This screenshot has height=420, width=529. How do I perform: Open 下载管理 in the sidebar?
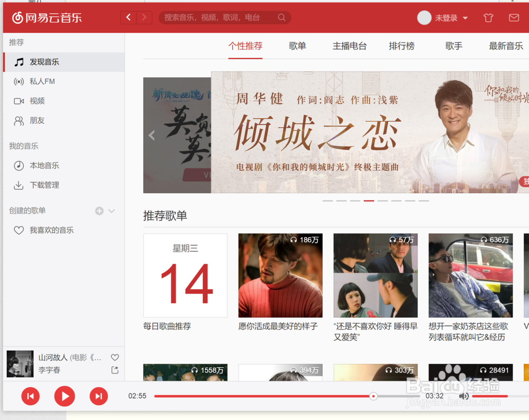(64, 185)
